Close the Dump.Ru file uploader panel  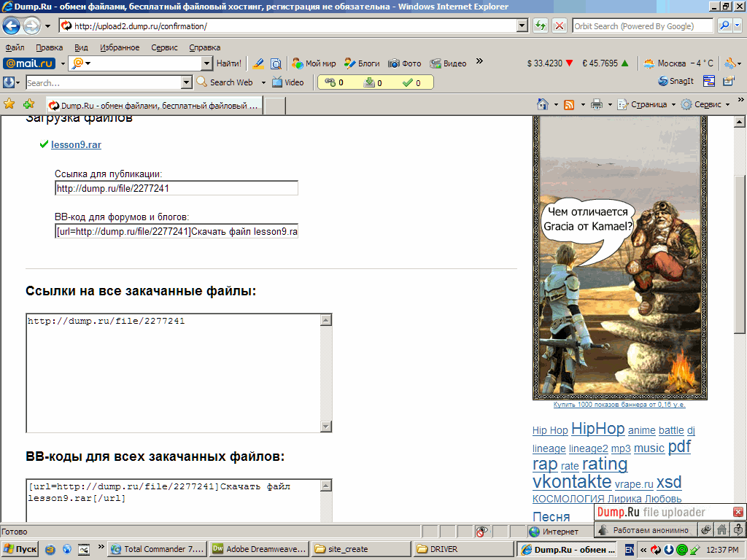[x=738, y=512]
